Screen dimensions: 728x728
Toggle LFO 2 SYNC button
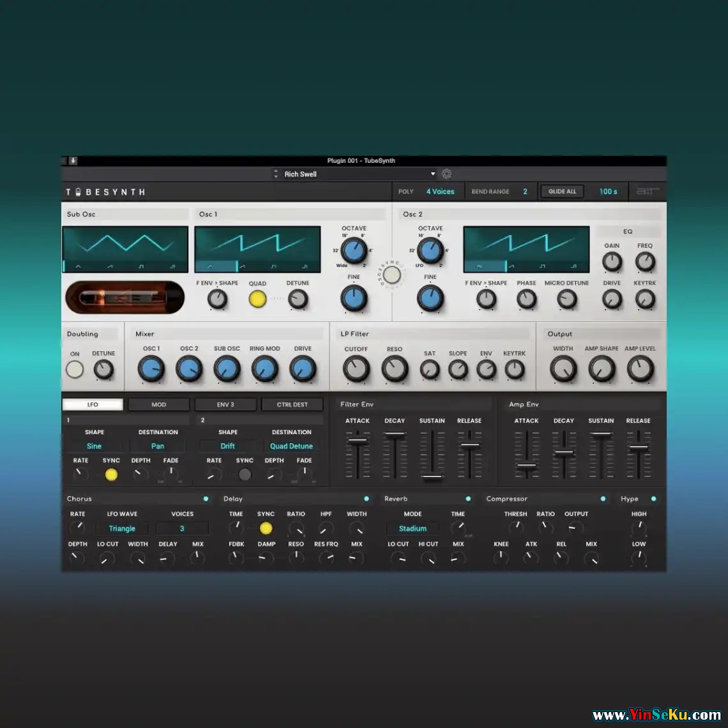click(x=245, y=474)
